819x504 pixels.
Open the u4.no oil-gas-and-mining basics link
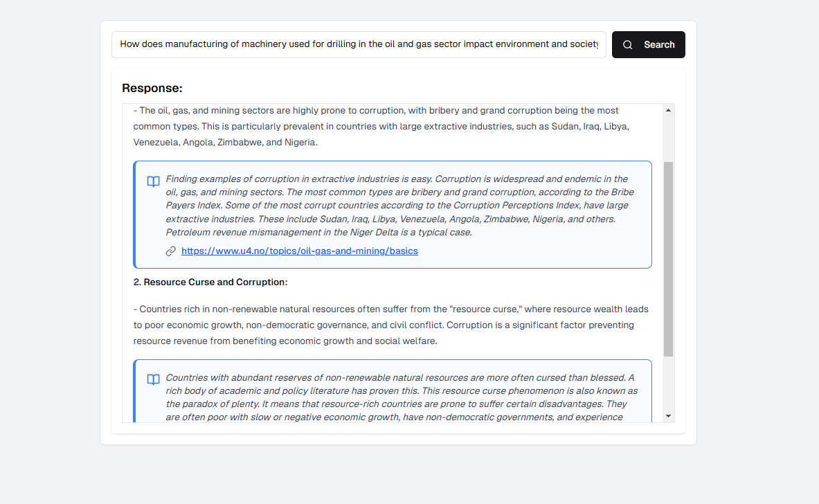299,251
